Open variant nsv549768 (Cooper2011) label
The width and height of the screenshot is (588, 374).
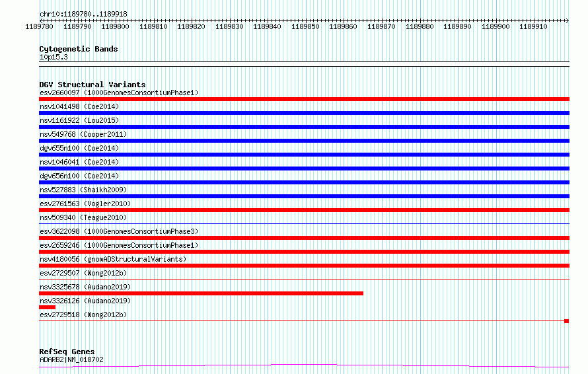83,134
